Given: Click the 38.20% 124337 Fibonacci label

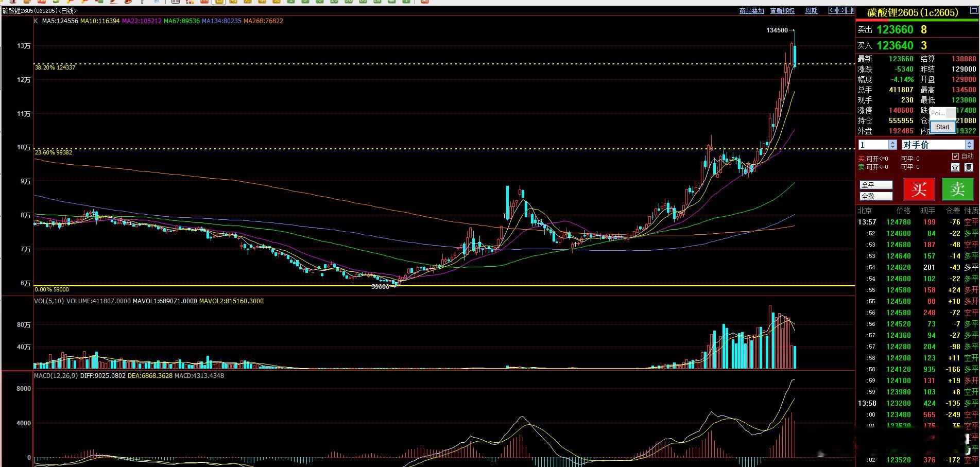Looking at the screenshot, I should [x=55, y=67].
